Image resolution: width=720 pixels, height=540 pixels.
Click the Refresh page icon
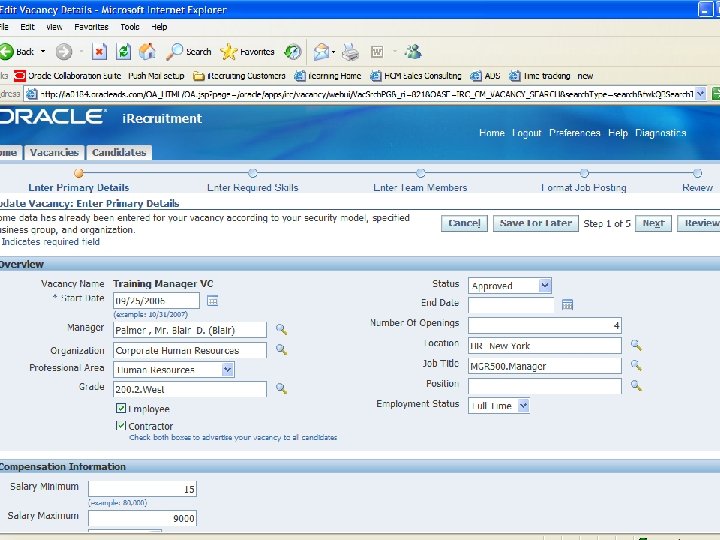[x=123, y=52]
